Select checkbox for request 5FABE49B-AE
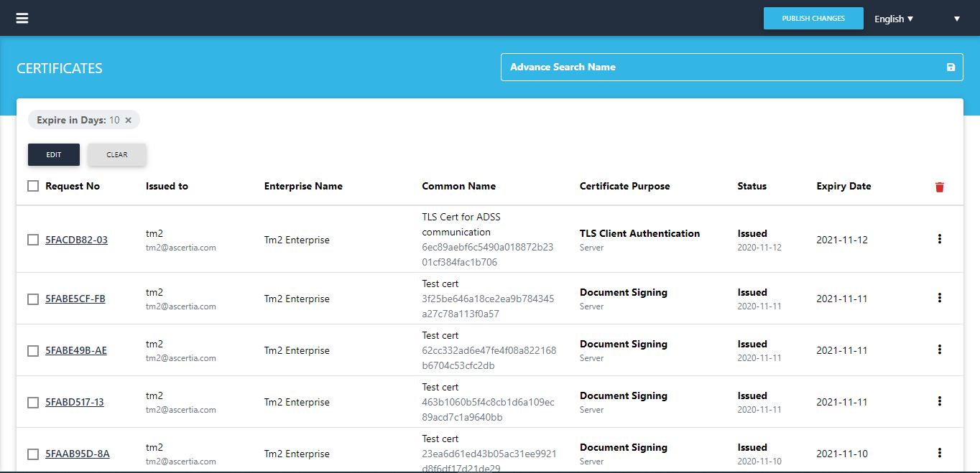Screen dimensions: 980x473 [33, 351]
